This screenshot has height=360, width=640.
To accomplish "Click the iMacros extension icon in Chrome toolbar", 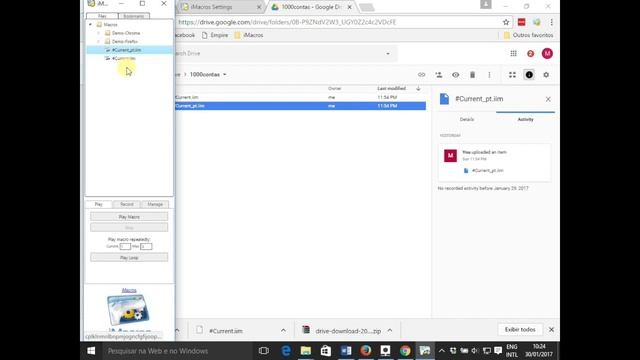I will tap(537, 22).
